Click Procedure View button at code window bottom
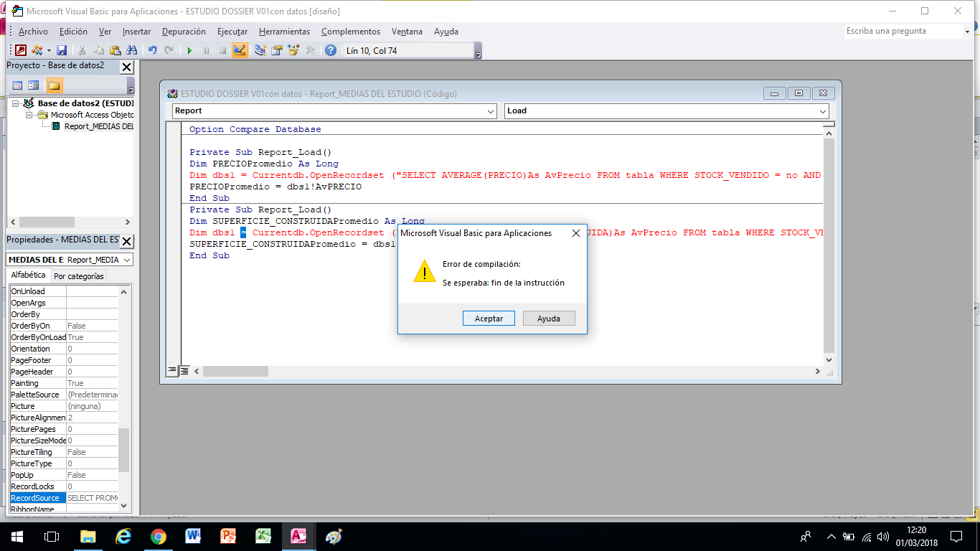This screenshot has height=551, width=980. coord(172,371)
